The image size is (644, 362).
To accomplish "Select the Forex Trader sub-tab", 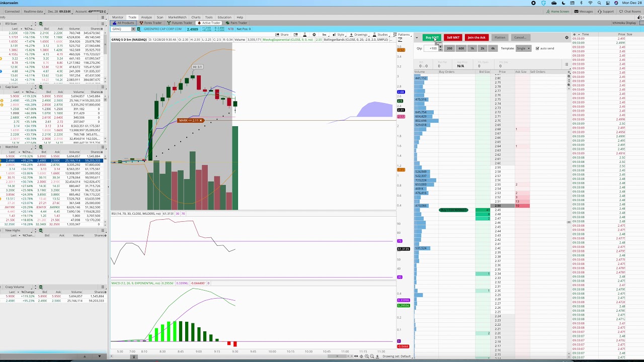I will coord(151,23).
